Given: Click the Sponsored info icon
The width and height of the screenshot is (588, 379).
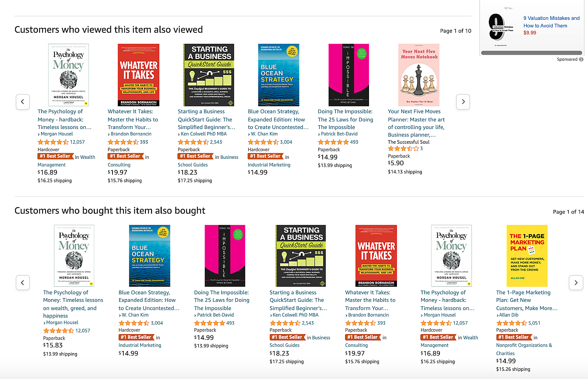Looking at the screenshot, I should [x=581, y=60].
